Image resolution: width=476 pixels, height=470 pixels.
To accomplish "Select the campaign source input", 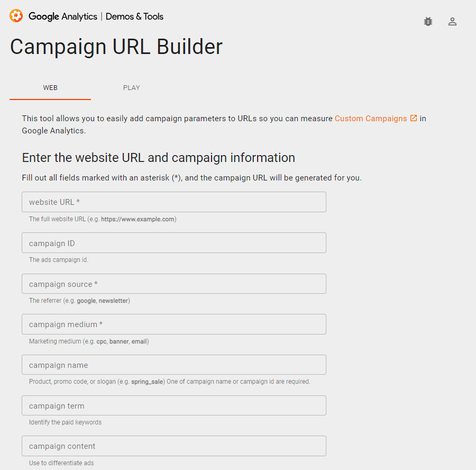I will 174,284.
